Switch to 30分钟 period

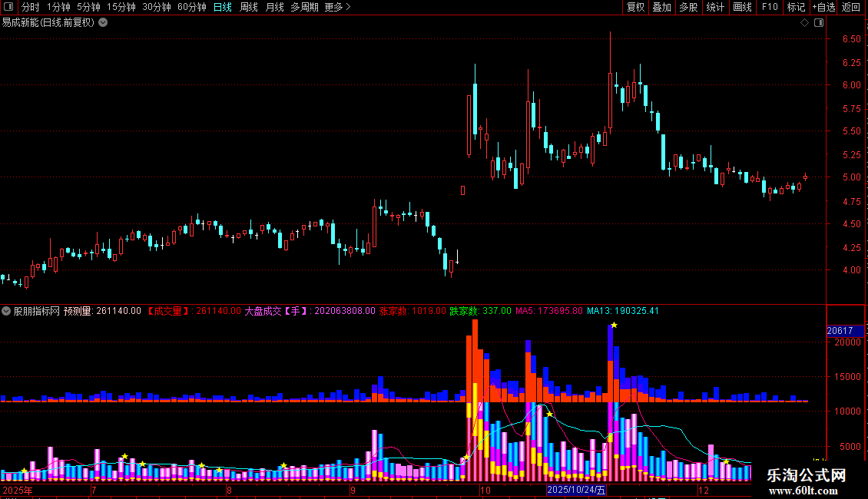[157, 7]
